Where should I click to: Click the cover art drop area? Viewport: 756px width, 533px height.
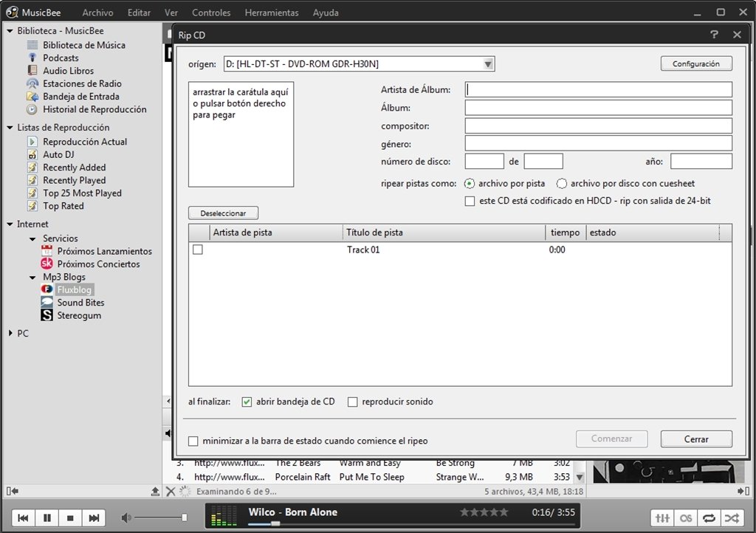241,134
